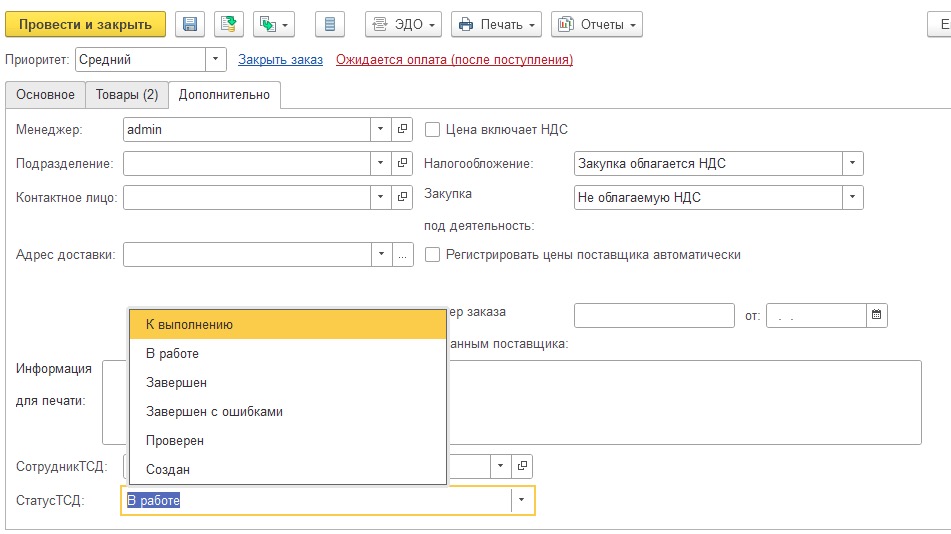The image size is (951, 534).
Task: Click the Адрес доставки ellipsis button
Action: click(x=403, y=254)
